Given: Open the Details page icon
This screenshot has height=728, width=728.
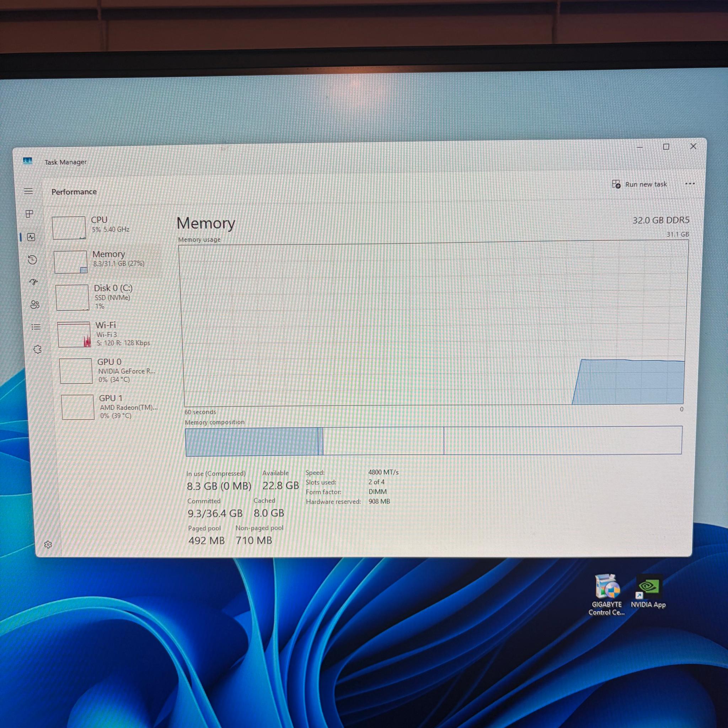Looking at the screenshot, I should click(x=36, y=327).
